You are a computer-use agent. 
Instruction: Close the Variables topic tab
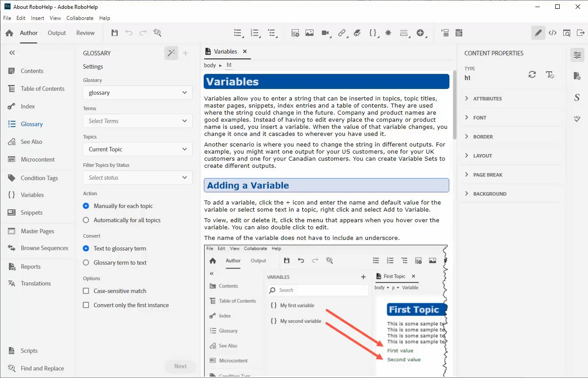tap(245, 51)
